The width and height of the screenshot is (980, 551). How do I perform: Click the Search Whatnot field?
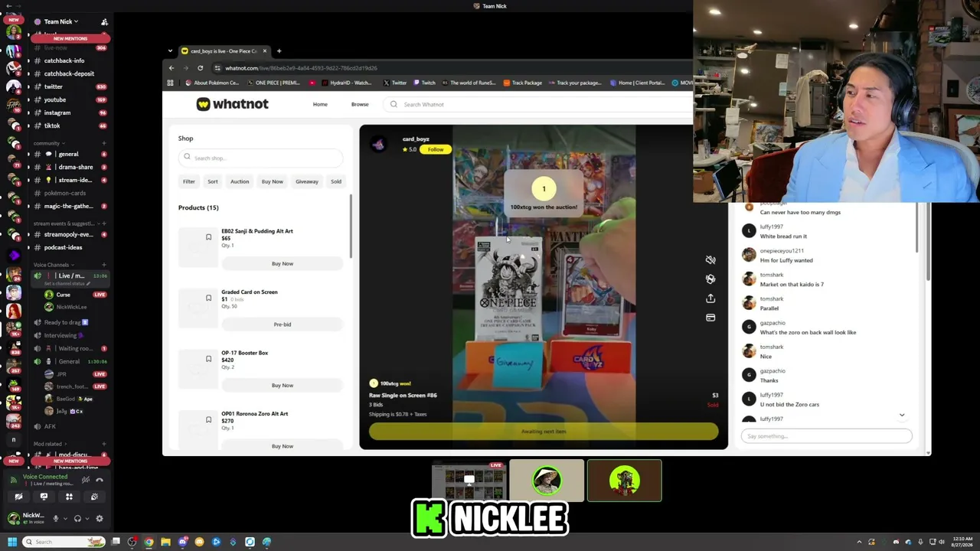(536, 104)
